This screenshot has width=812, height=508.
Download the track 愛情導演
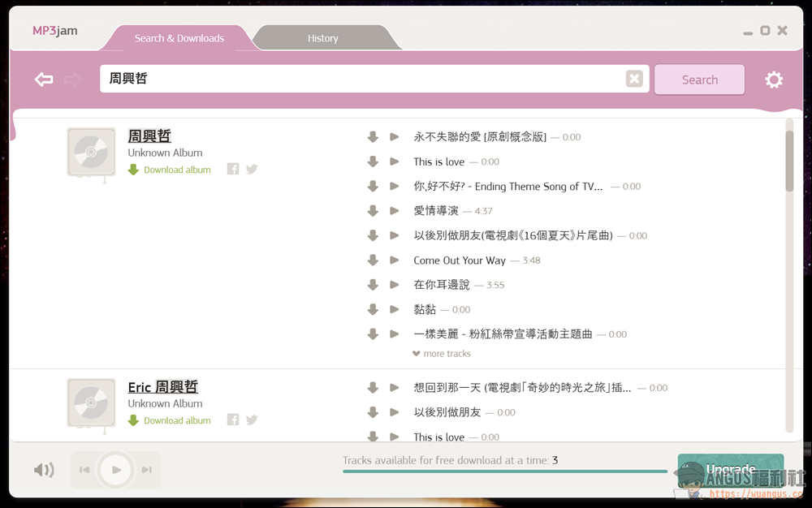click(373, 210)
